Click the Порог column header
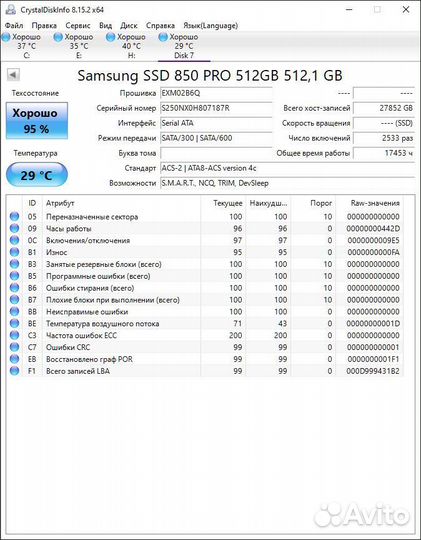The width and height of the screenshot is (421, 540). 313,203
